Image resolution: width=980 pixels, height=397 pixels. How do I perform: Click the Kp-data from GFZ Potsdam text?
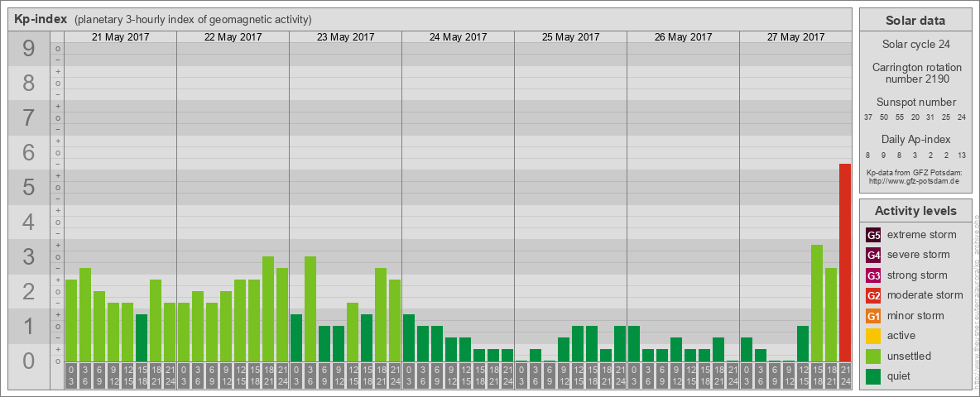tap(914, 172)
